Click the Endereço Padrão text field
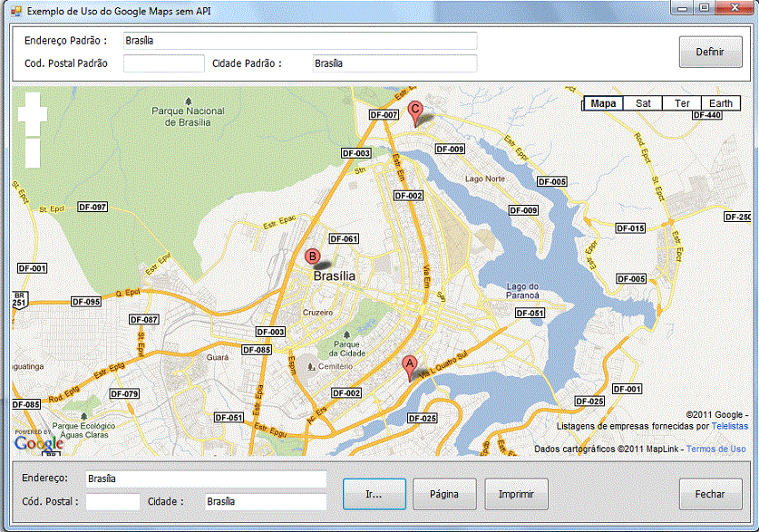Image resolution: width=759 pixels, height=532 pixels. 299,41
